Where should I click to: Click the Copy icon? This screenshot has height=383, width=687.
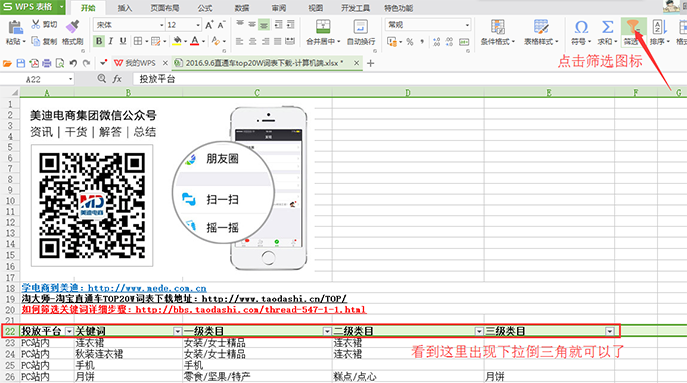35,41
